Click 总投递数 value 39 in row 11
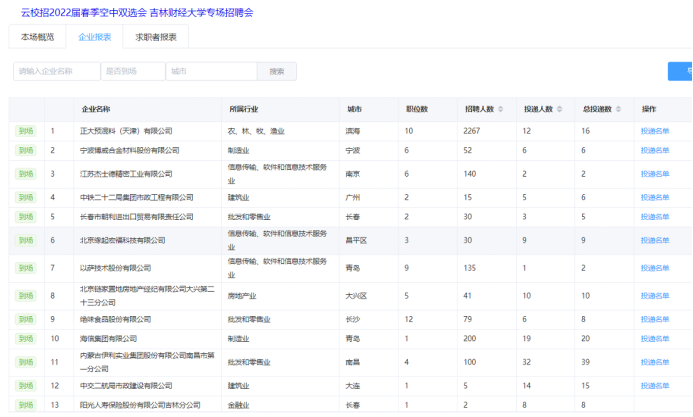Image resolution: width=693 pixels, height=417 pixels. pos(586,362)
